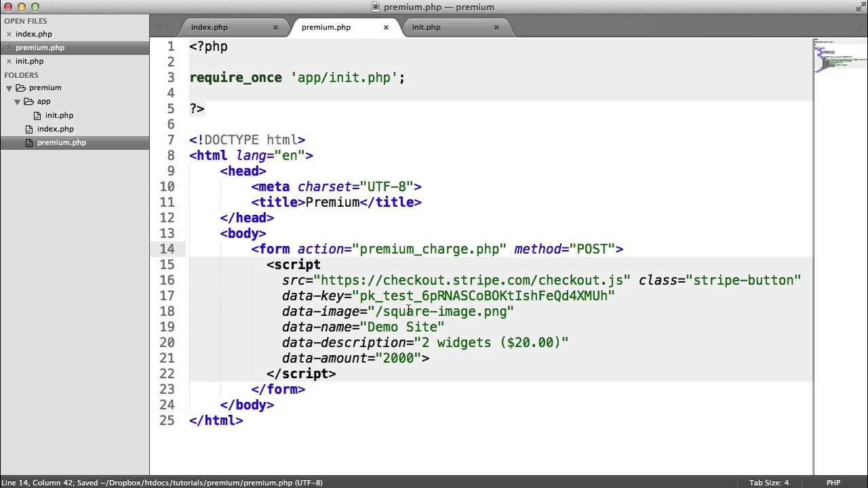Screen dimensions: 868x488
Task: Select the premium folder name in the sidebar
Action: pos(45,87)
